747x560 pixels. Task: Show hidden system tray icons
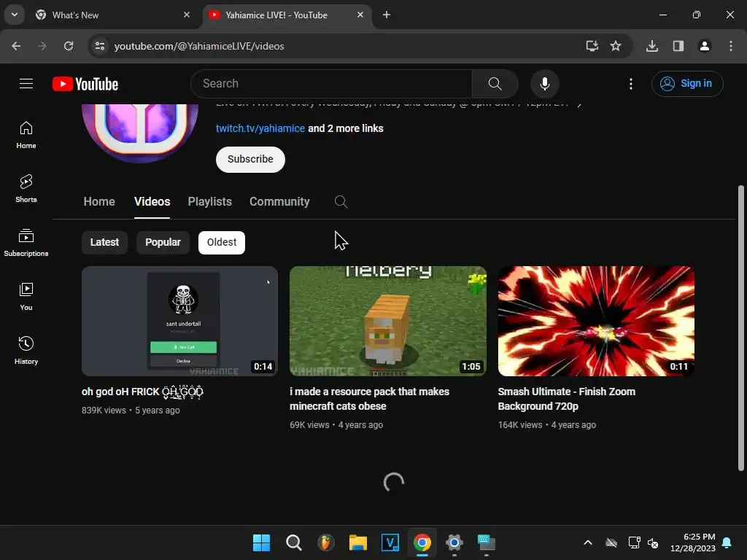click(588, 542)
